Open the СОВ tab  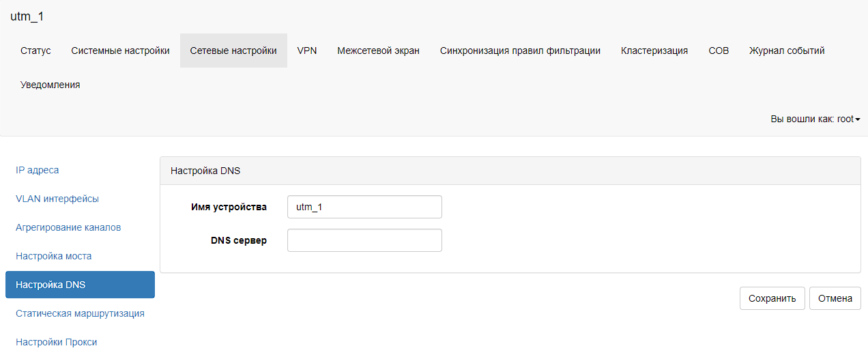click(719, 51)
